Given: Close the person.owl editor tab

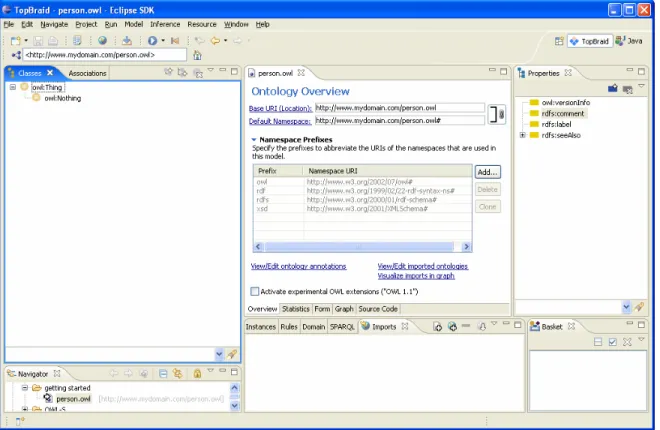Looking at the screenshot, I should (301, 73).
